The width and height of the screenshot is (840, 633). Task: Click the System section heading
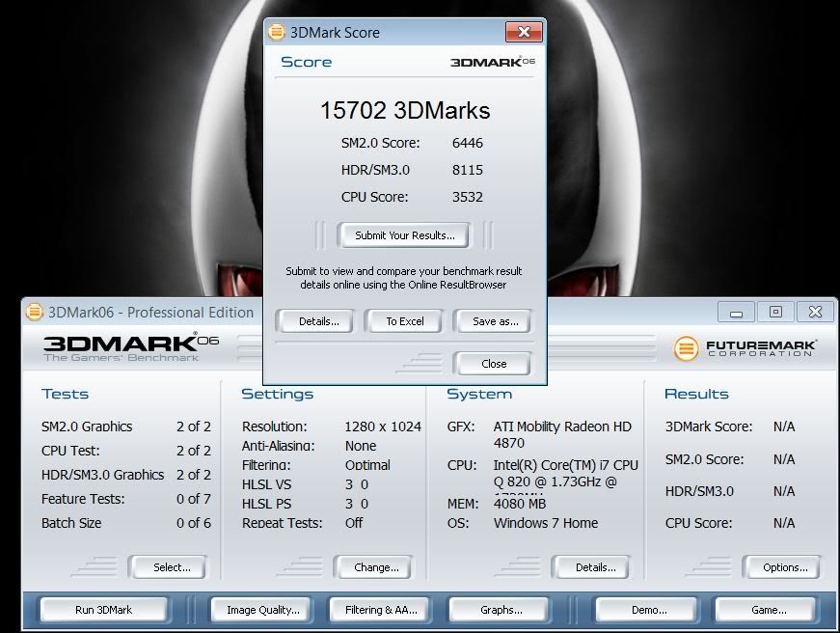pyautogui.click(x=479, y=394)
